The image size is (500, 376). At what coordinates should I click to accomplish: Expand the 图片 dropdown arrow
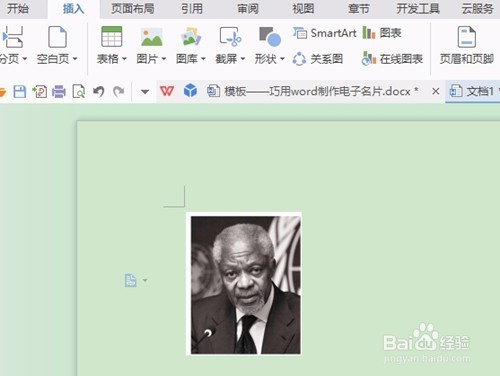164,59
